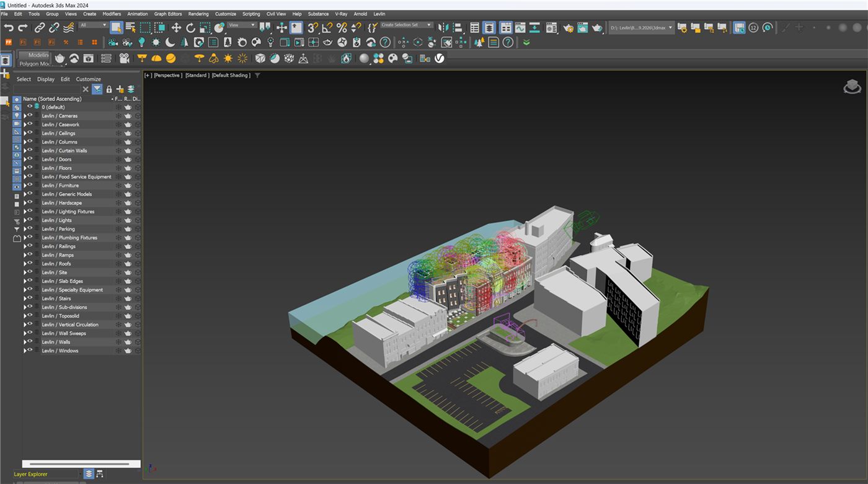Toggle visibility of Levlin / Walls layer
868x484 pixels.
30,341
